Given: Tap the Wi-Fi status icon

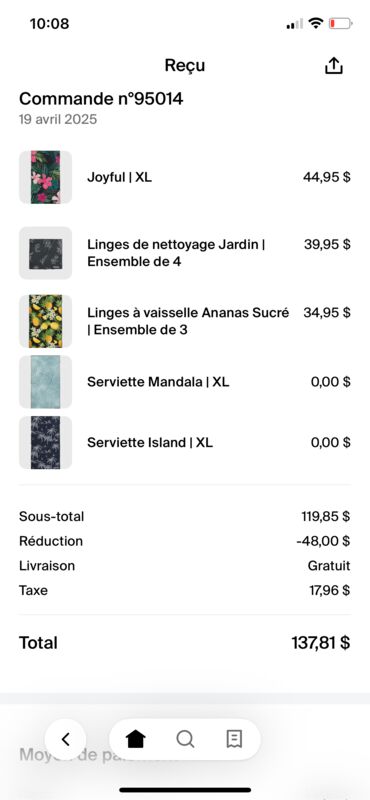Looking at the screenshot, I should (x=316, y=23).
